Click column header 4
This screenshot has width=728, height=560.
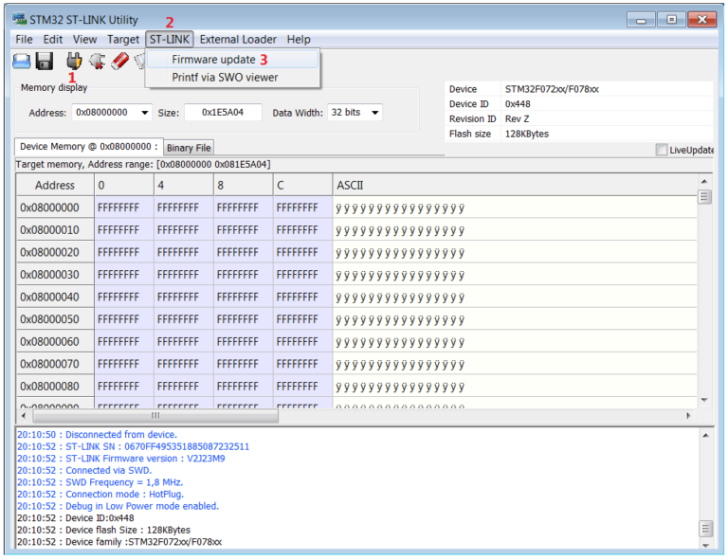(x=184, y=185)
